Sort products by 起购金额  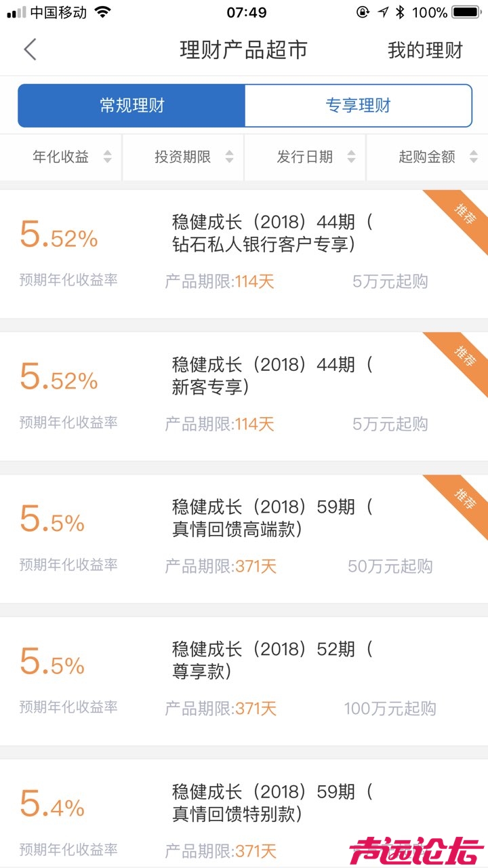coord(427,157)
